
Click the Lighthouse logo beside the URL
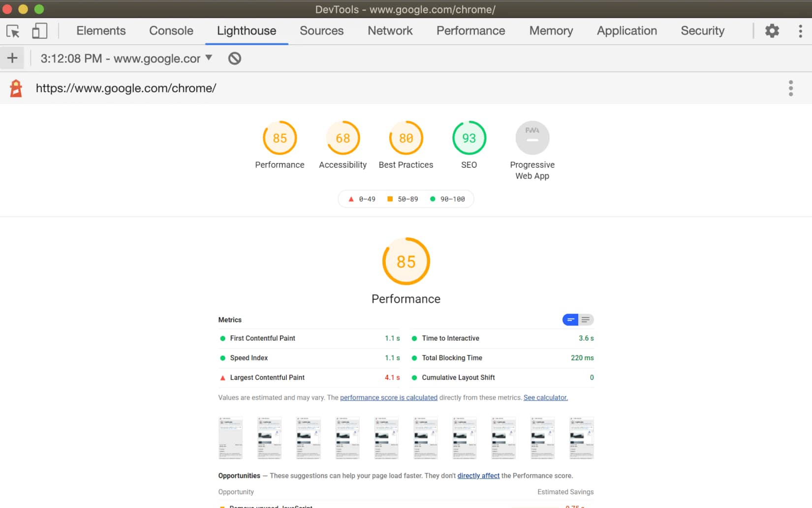point(15,88)
